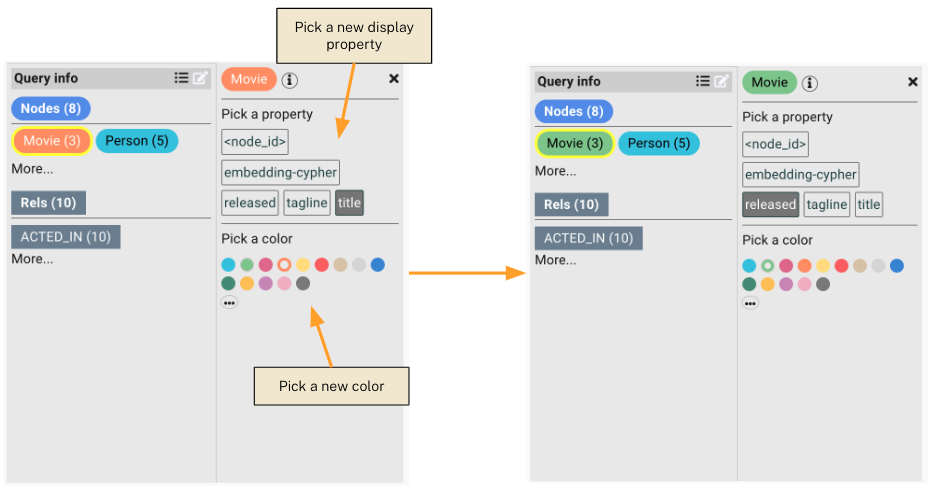The width and height of the screenshot is (932, 490).
Task: Select the green Movie (3) node label
Action: (575, 143)
